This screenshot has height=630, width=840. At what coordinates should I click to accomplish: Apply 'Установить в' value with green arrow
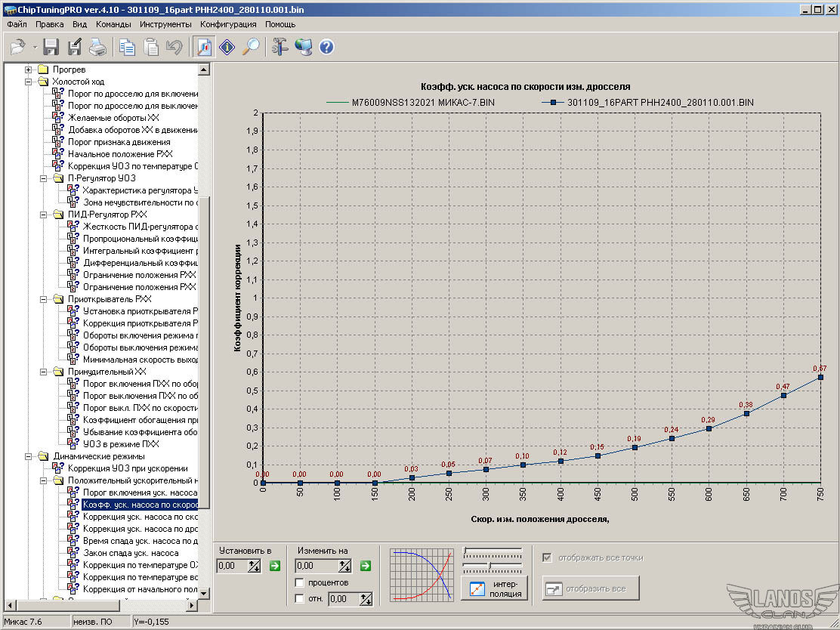tap(274, 566)
